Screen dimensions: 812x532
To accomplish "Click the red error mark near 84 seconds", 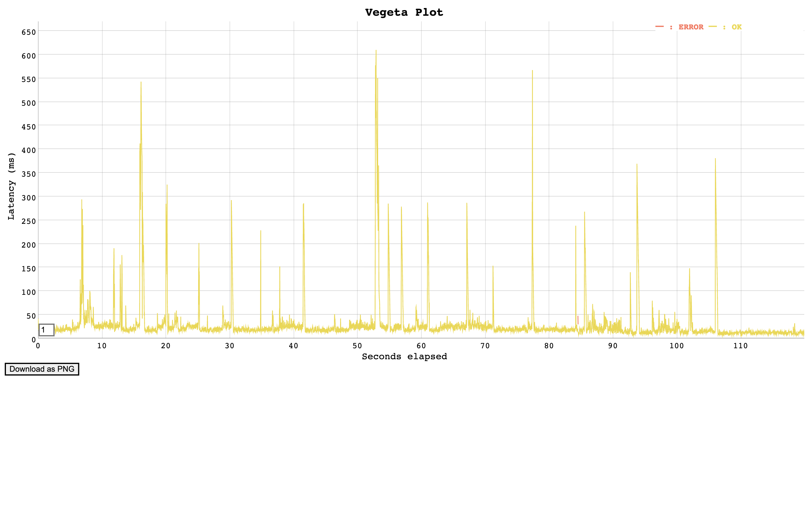I will [x=578, y=320].
